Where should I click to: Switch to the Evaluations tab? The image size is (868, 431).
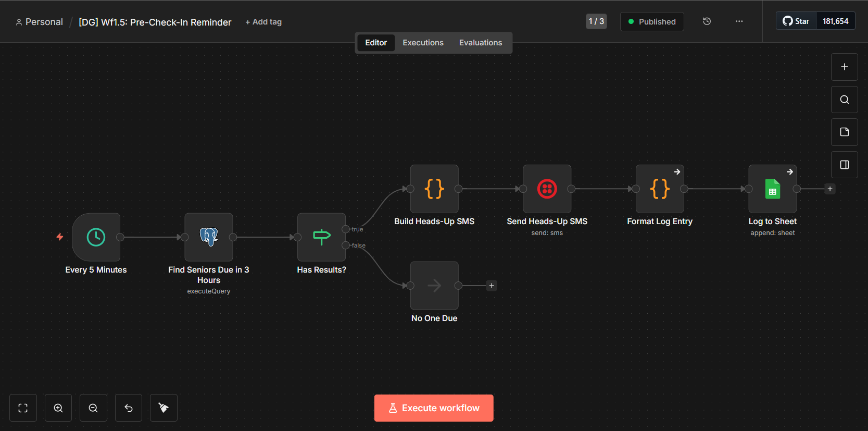[480, 43]
